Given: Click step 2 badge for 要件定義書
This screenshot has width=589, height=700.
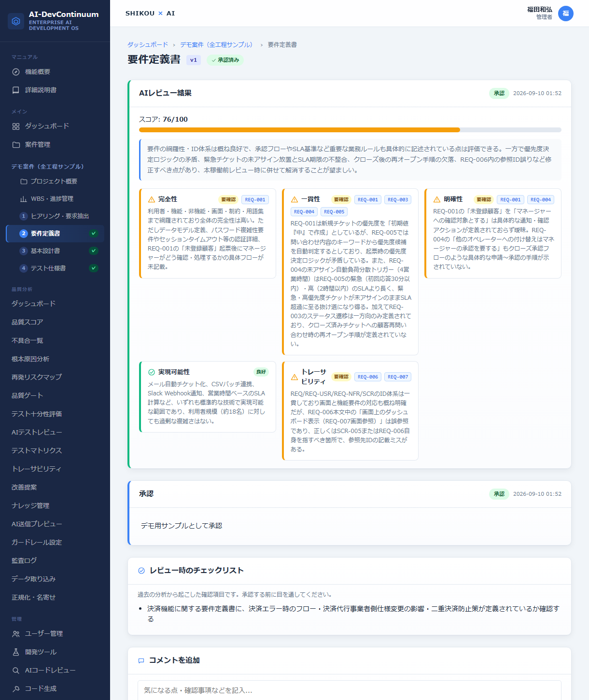Looking at the screenshot, I should [x=23, y=234].
